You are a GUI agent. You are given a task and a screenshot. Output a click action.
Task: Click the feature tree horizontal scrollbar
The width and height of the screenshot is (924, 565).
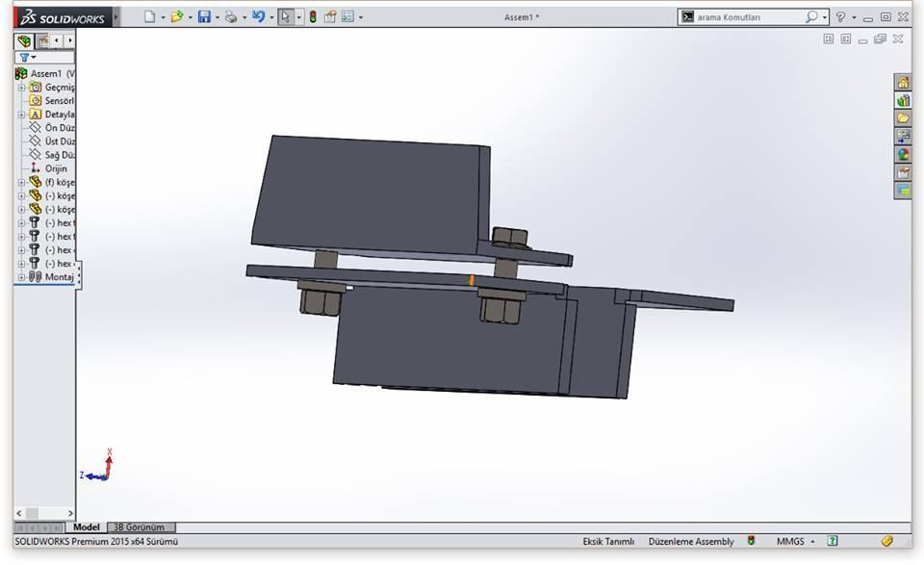[44, 514]
